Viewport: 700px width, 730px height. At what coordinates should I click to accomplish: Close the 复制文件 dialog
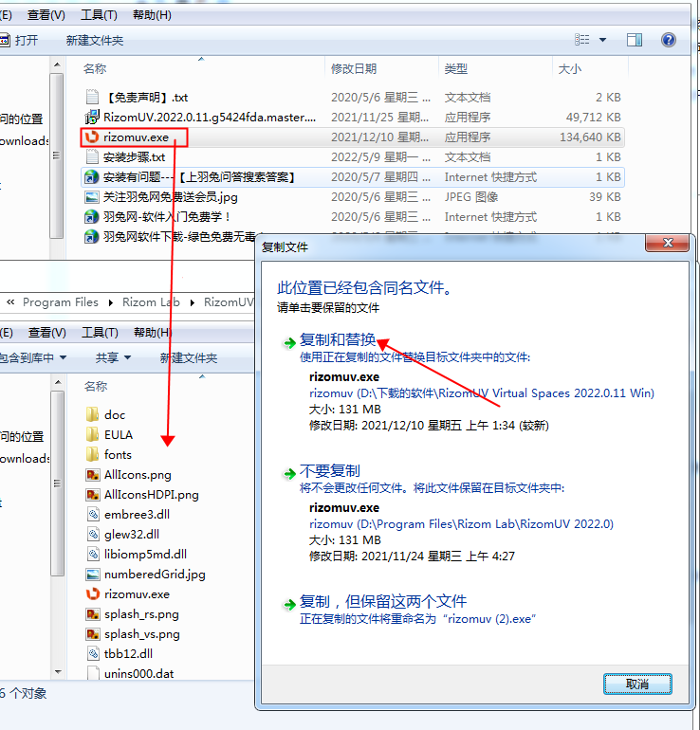click(x=668, y=243)
